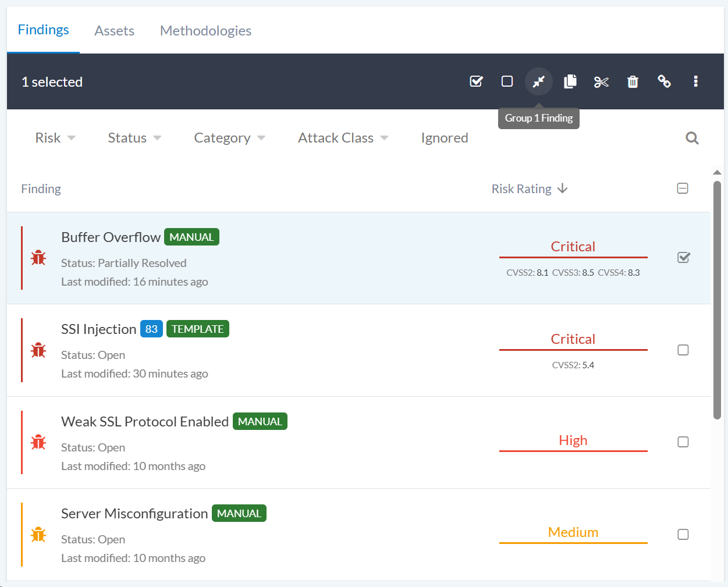
Task: Click the copy findings icon
Action: coord(570,81)
